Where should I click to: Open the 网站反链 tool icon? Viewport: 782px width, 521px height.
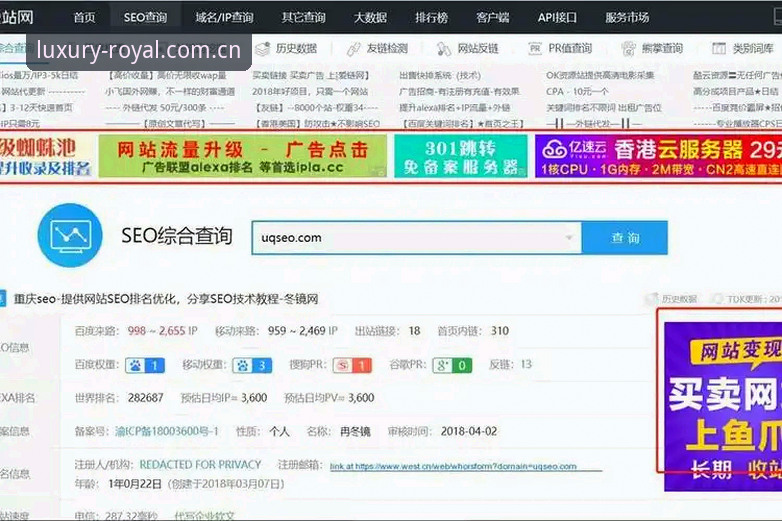(443, 49)
